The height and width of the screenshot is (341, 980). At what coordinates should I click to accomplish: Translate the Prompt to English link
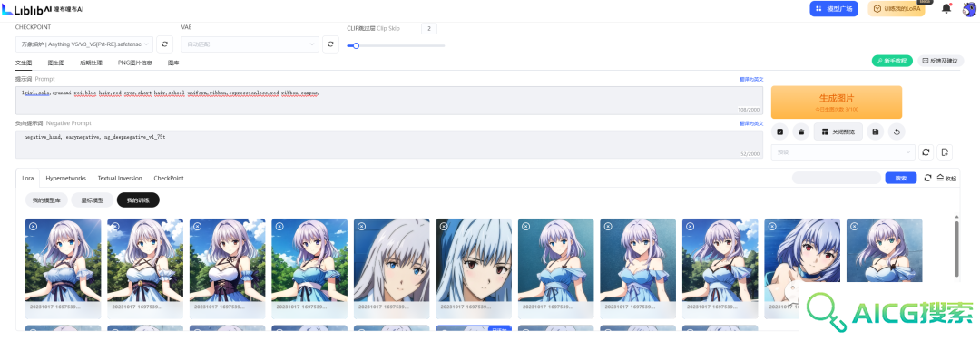click(x=751, y=79)
